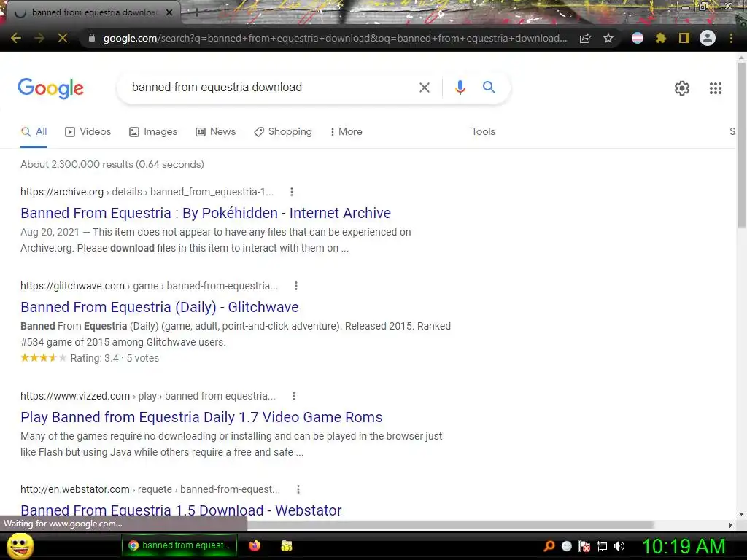Click the glitchwave.com URL breadcrumb
Viewport: 747px width, 560px height.
coord(149,286)
